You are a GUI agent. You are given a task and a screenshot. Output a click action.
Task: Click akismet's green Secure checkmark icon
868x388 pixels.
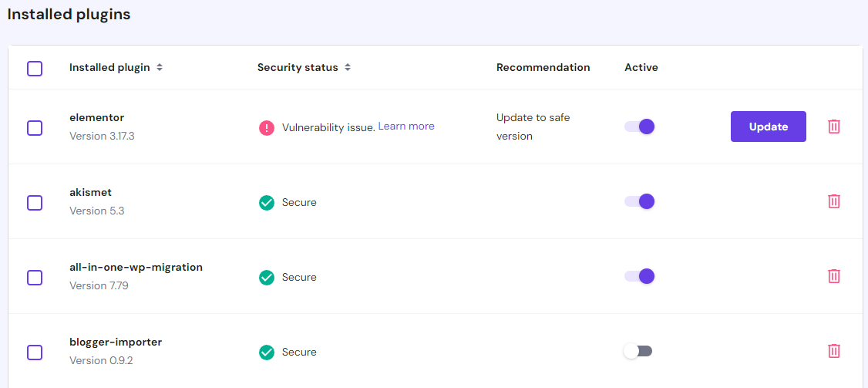pyautogui.click(x=267, y=203)
